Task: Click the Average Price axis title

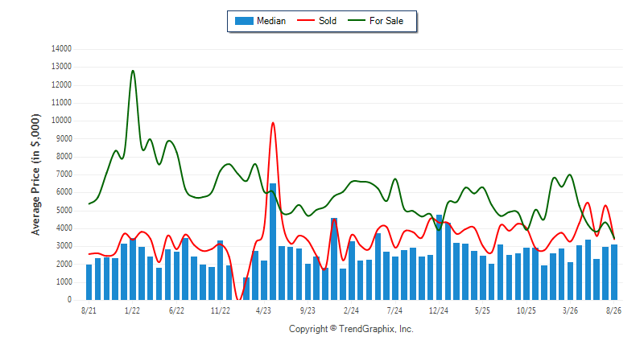Action: click(35, 174)
